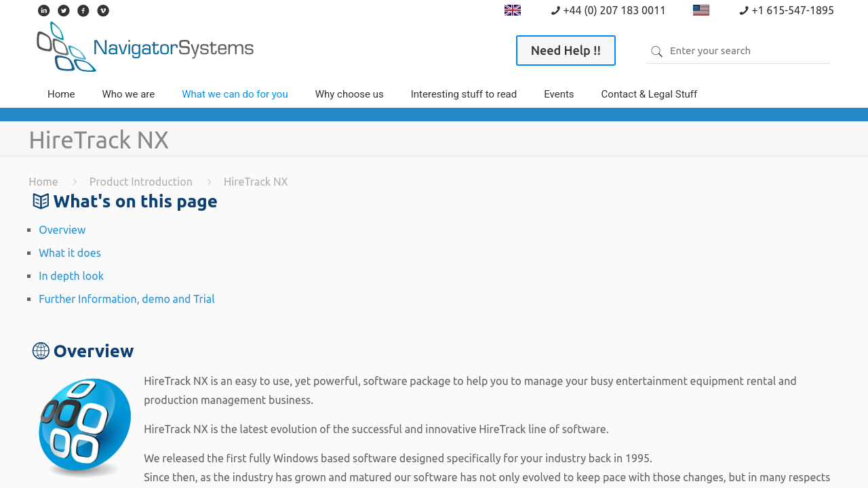This screenshot has width=868, height=488.
Task: Open the Home menu item
Action: tap(61, 94)
